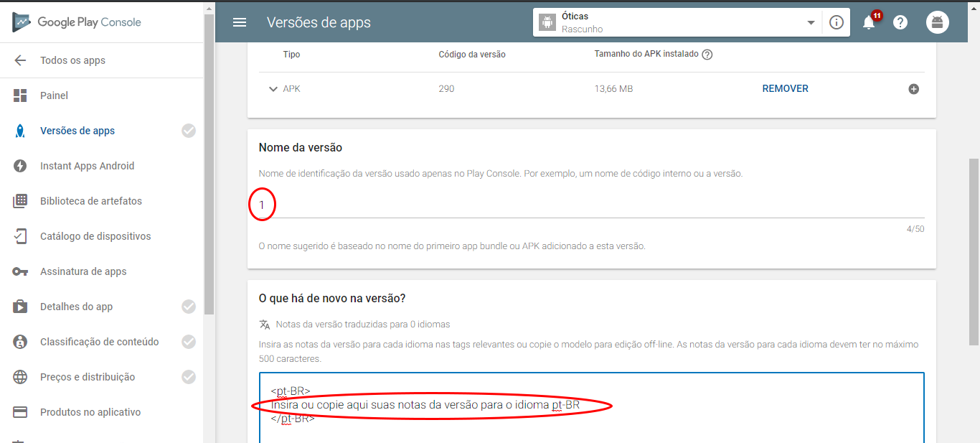Click the card icon for Produtos no aplicativo

point(20,412)
